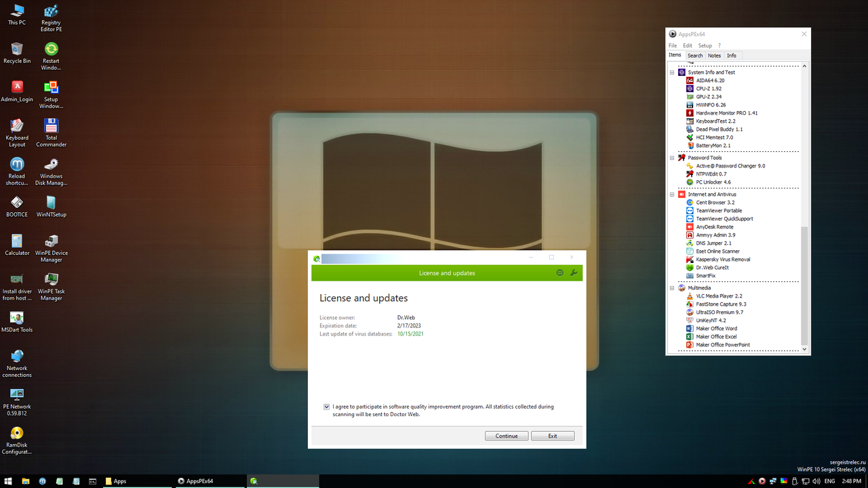Open the Windows Start button

point(8,481)
